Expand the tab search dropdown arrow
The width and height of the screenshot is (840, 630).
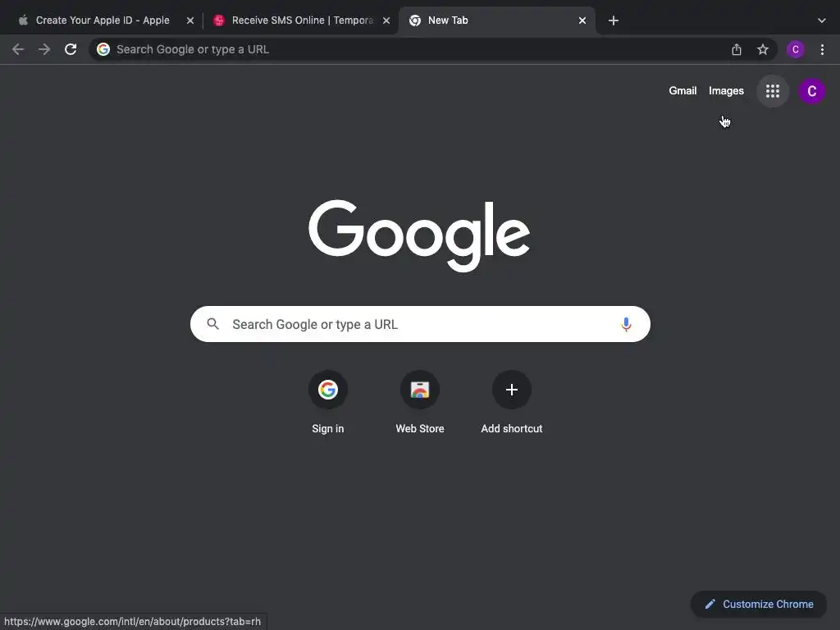[x=822, y=21]
